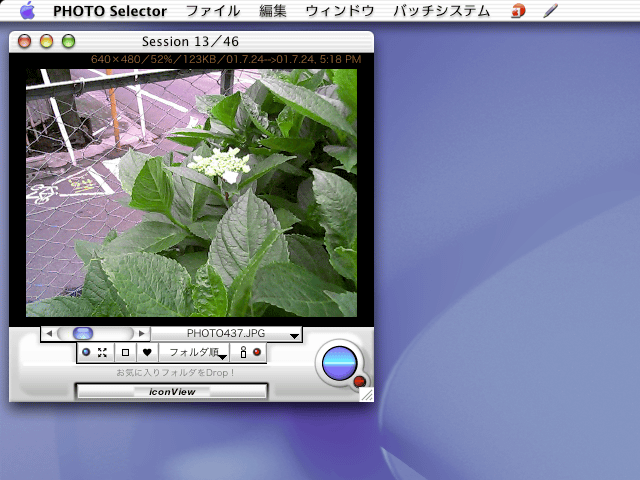
Task: Click the small red button beside blue orb
Action: pos(360,382)
